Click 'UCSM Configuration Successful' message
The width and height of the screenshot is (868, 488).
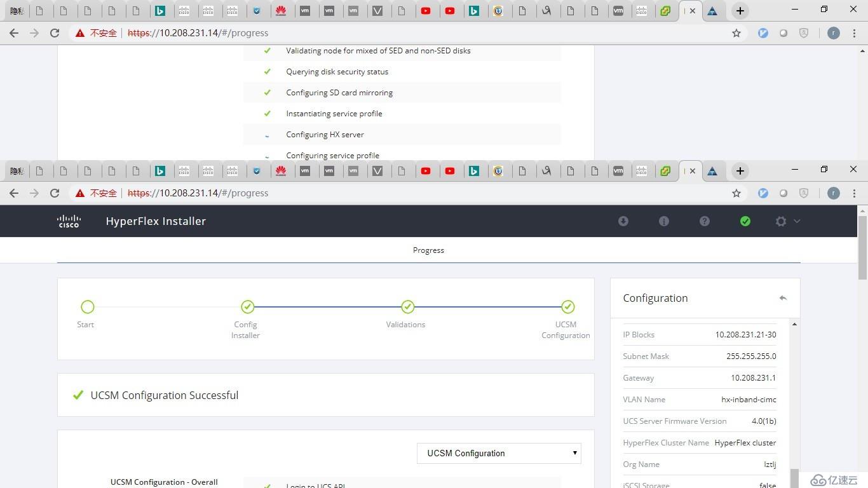pyautogui.click(x=165, y=395)
